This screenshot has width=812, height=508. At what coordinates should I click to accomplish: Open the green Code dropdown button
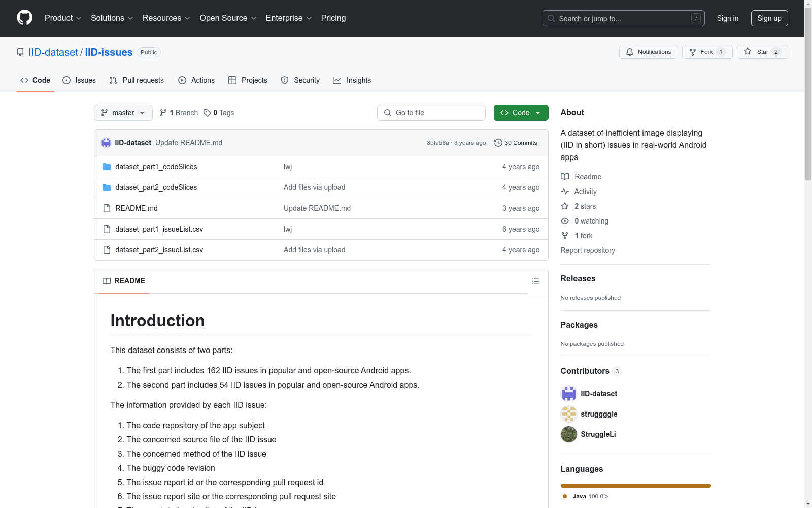[x=521, y=113]
